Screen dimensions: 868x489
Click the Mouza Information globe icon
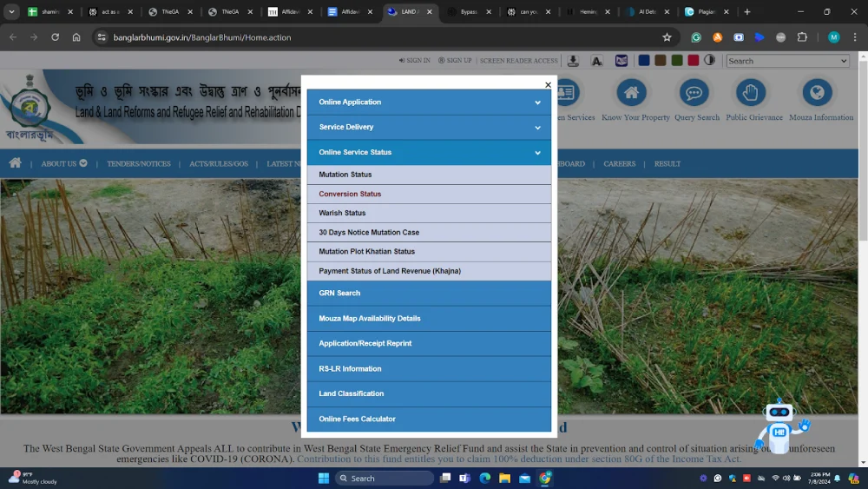817,92
